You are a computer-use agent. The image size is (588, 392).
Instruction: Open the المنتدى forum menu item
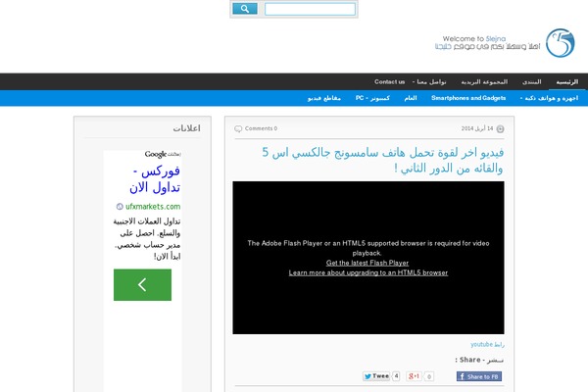tap(532, 81)
